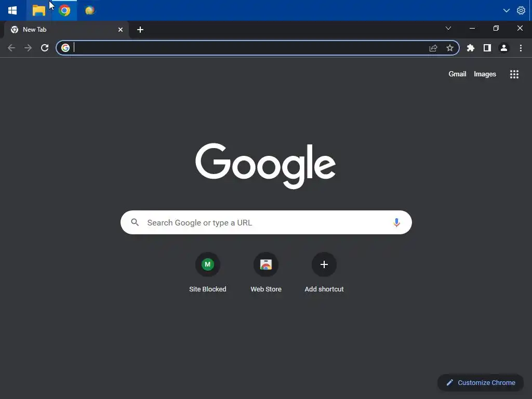The height and width of the screenshot is (399, 532).
Task: Minimize the Chrome window
Action: [472, 28]
